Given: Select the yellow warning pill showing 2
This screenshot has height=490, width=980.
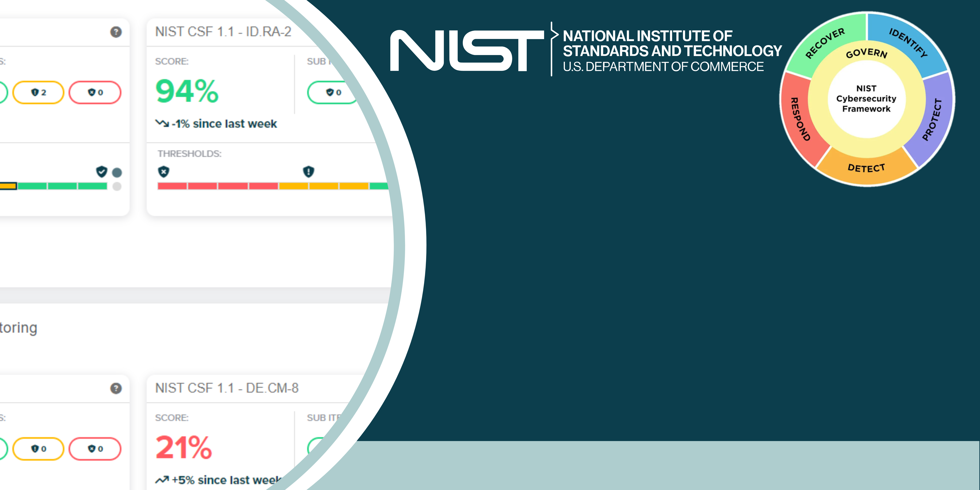Looking at the screenshot, I should [38, 92].
